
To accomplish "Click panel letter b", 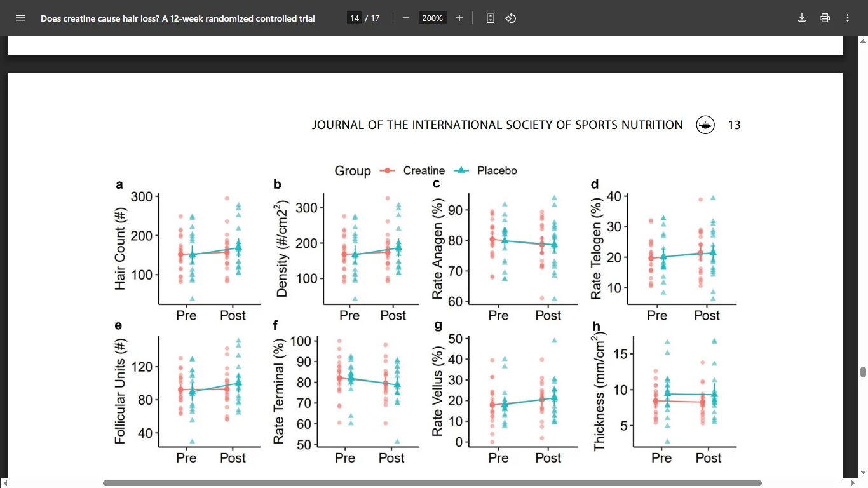I will coord(277,184).
